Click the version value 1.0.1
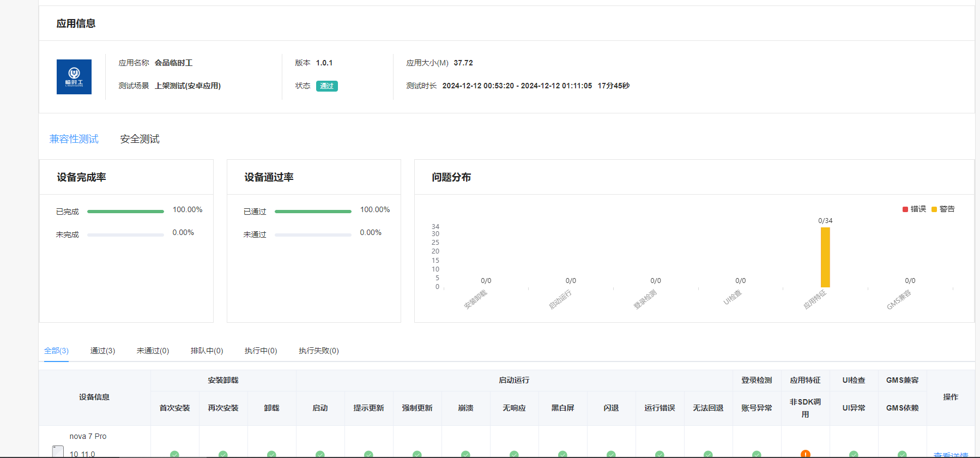 click(324, 63)
